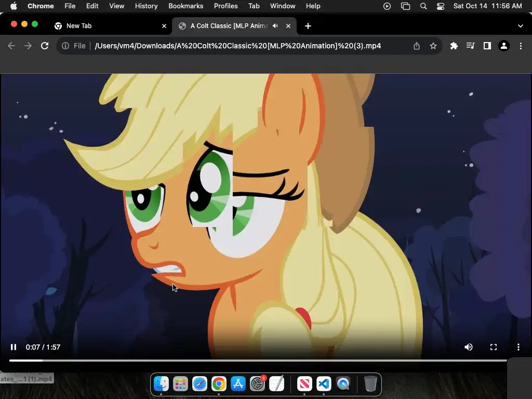Pause the video playback

pyautogui.click(x=13, y=347)
